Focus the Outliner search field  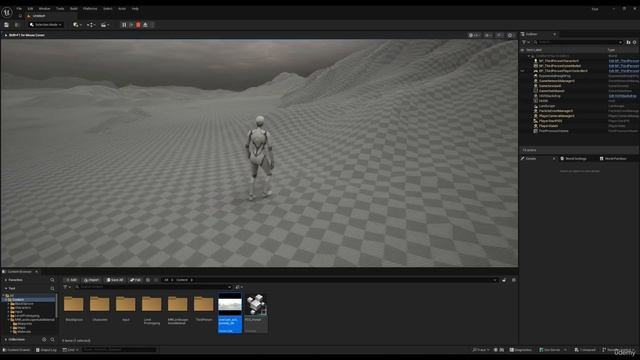click(578, 42)
